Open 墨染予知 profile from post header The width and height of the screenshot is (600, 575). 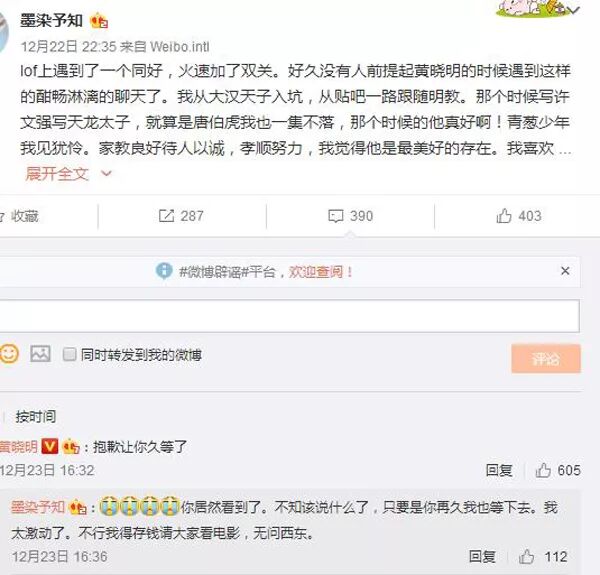(51, 21)
